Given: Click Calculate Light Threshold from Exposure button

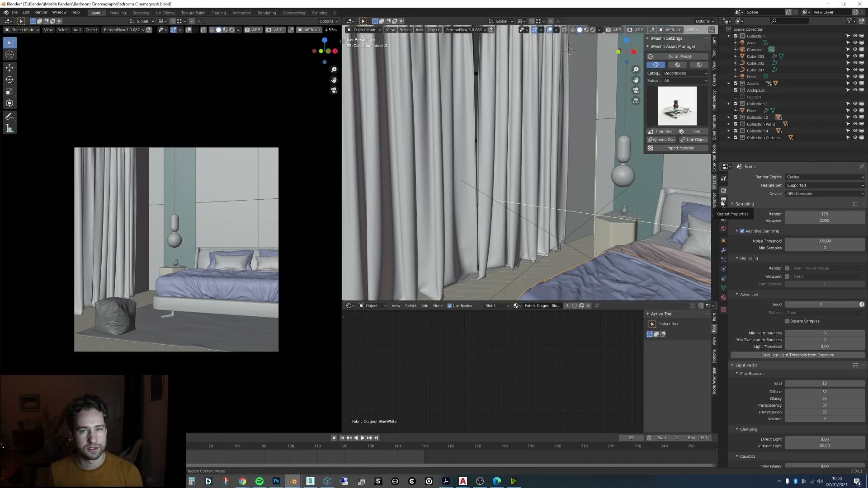Looking at the screenshot, I should [x=797, y=355].
